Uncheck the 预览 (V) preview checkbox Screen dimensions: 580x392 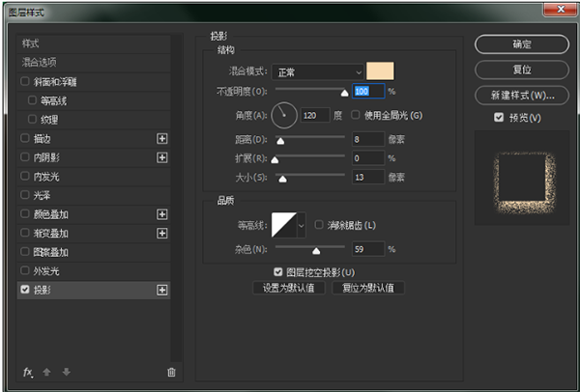click(499, 118)
